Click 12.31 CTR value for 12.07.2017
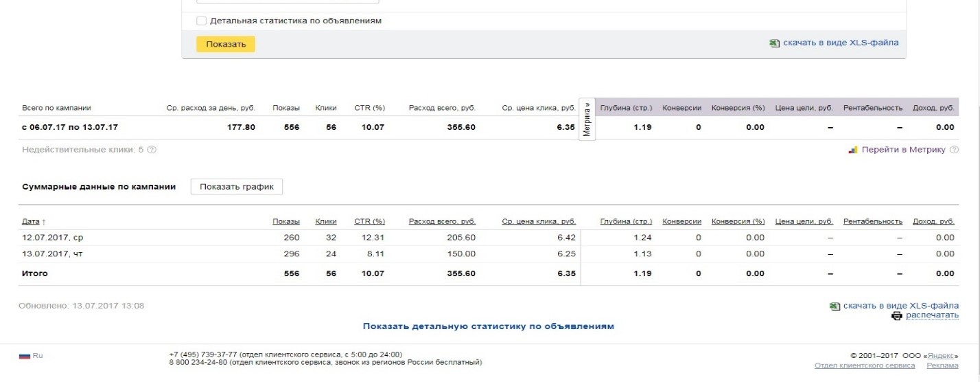980x382 pixels. 373,238
